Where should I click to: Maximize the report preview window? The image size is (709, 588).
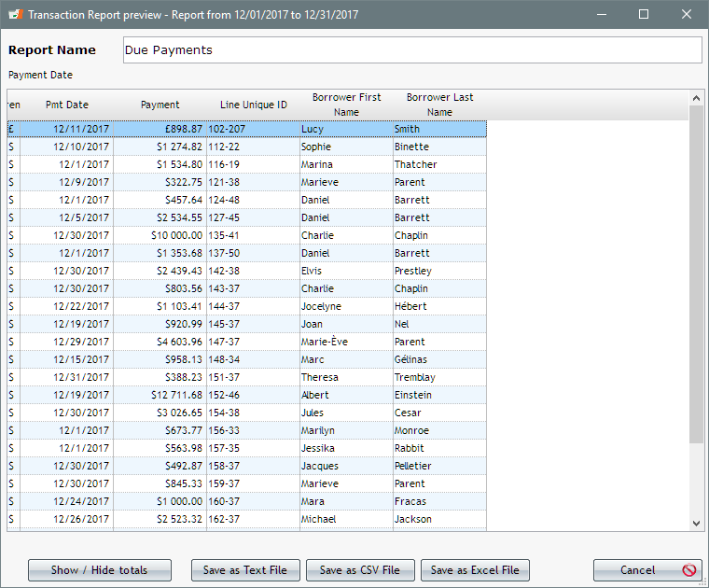[644, 15]
